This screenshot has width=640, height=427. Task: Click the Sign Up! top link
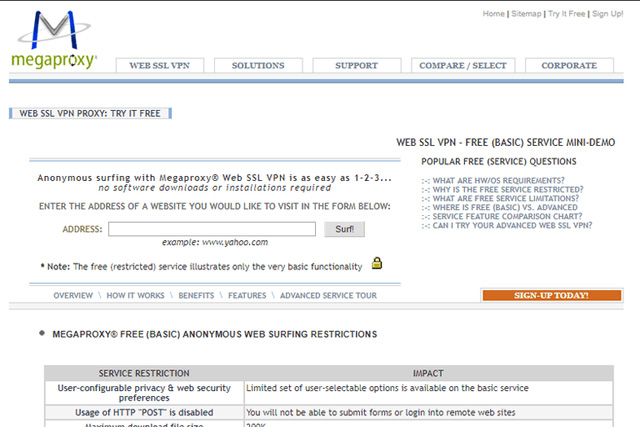click(x=607, y=14)
